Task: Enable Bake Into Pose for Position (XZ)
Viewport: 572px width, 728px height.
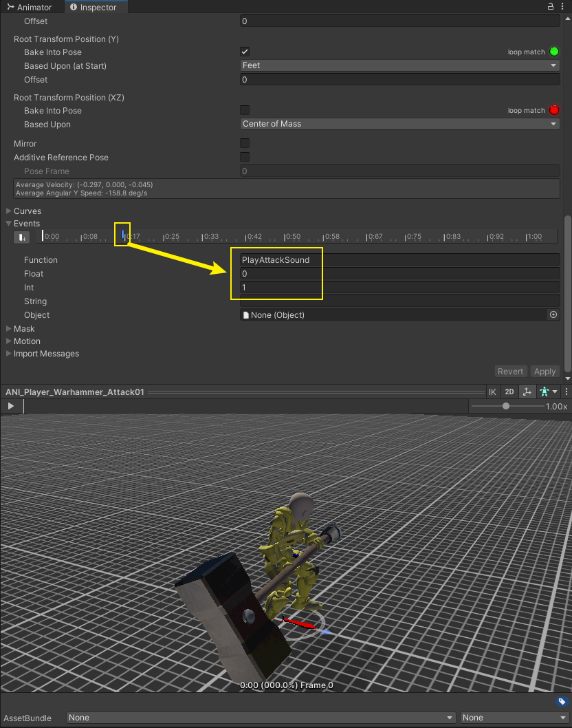Action: pyautogui.click(x=245, y=111)
